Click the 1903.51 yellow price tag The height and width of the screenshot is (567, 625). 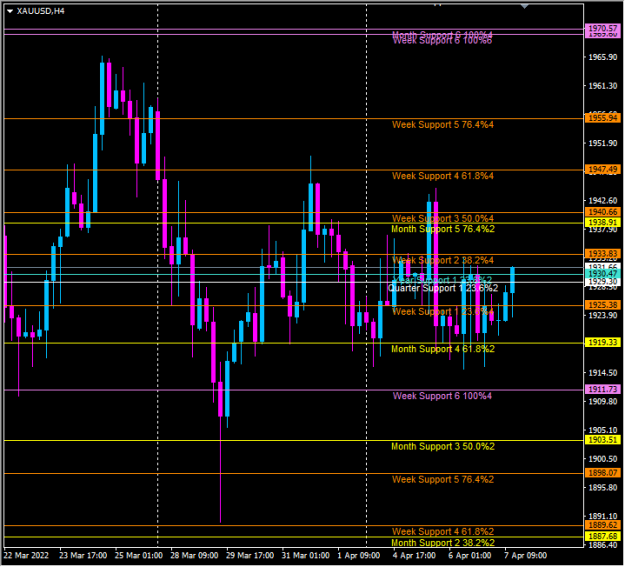point(603,440)
